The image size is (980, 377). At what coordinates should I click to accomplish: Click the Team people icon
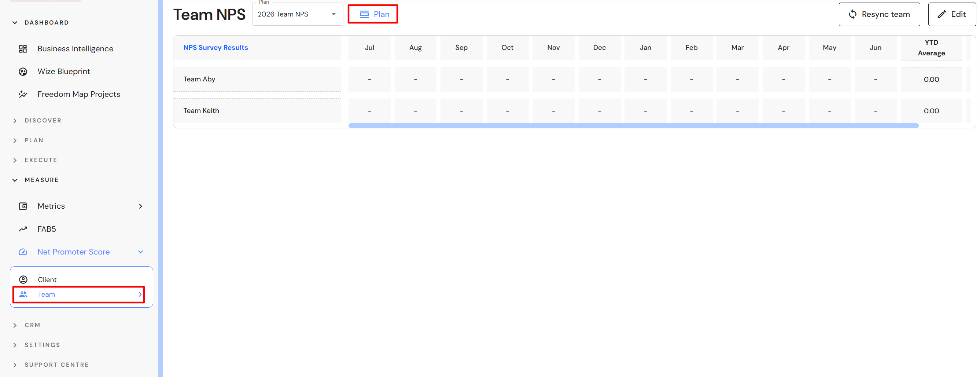(23, 294)
